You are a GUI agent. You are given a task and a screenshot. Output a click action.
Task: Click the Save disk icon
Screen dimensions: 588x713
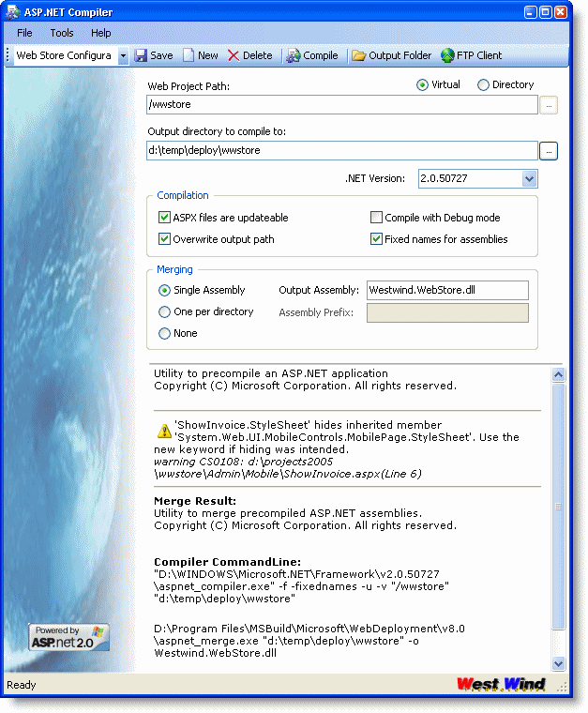[141, 55]
